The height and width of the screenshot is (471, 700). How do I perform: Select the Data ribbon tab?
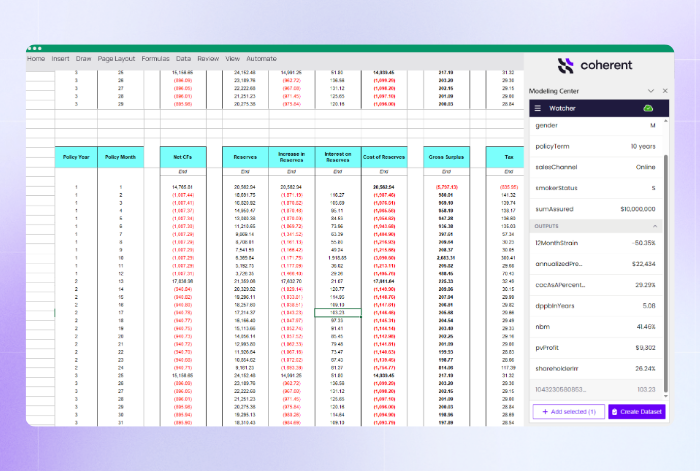click(x=183, y=59)
